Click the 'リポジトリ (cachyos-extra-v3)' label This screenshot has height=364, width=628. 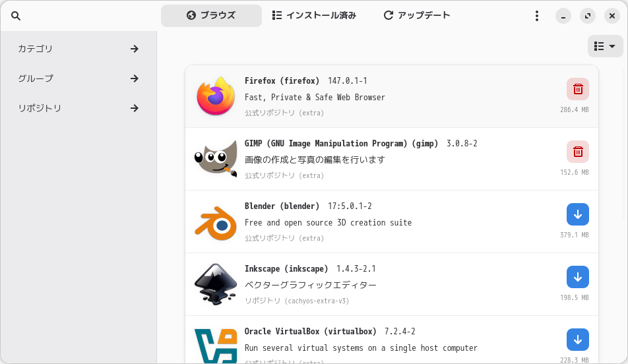(x=297, y=301)
